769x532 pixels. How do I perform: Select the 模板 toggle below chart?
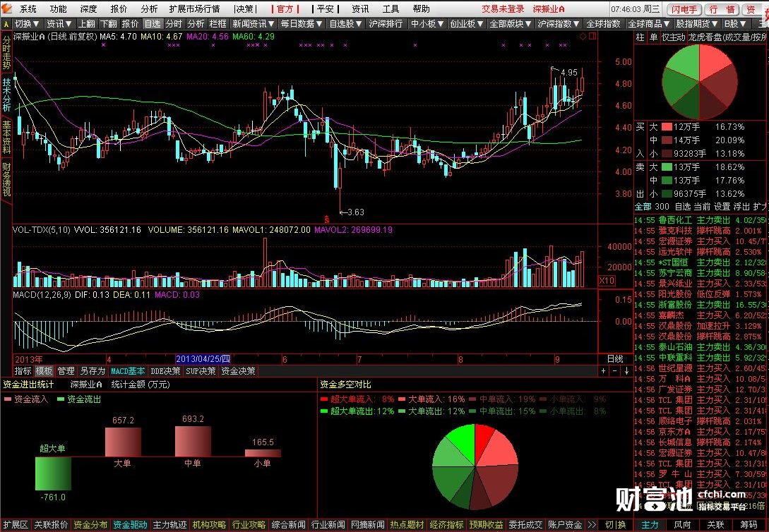[x=44, y=371]
